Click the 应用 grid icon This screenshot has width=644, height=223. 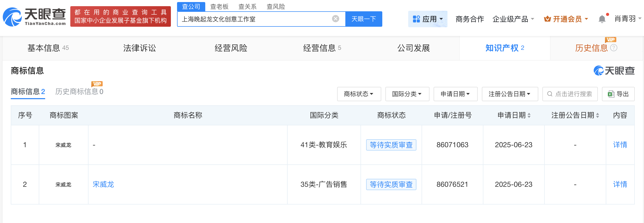point(416,19)
